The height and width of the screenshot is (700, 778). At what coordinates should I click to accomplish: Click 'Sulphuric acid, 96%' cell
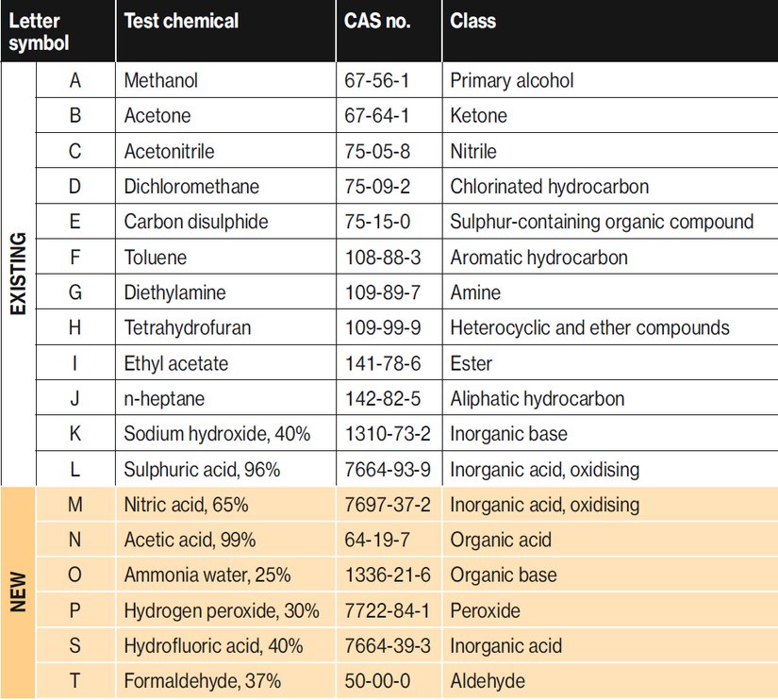[202, 470]
